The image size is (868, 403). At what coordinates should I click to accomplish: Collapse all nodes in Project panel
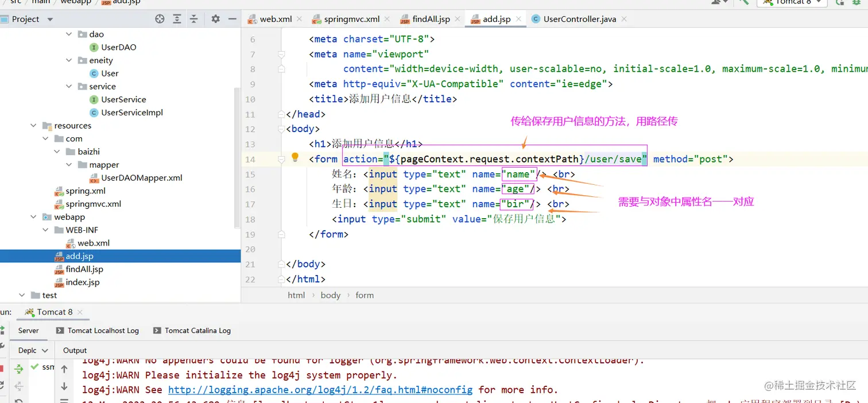194,19
